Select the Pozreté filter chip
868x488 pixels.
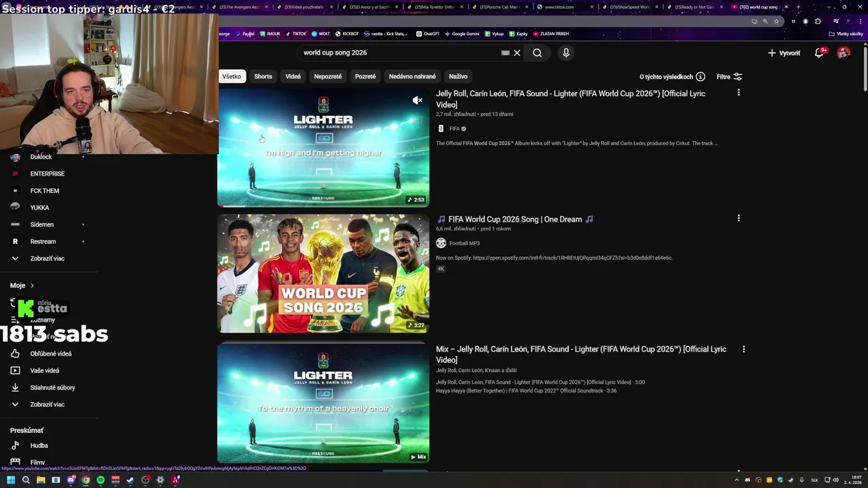click(x=365, y=77)
